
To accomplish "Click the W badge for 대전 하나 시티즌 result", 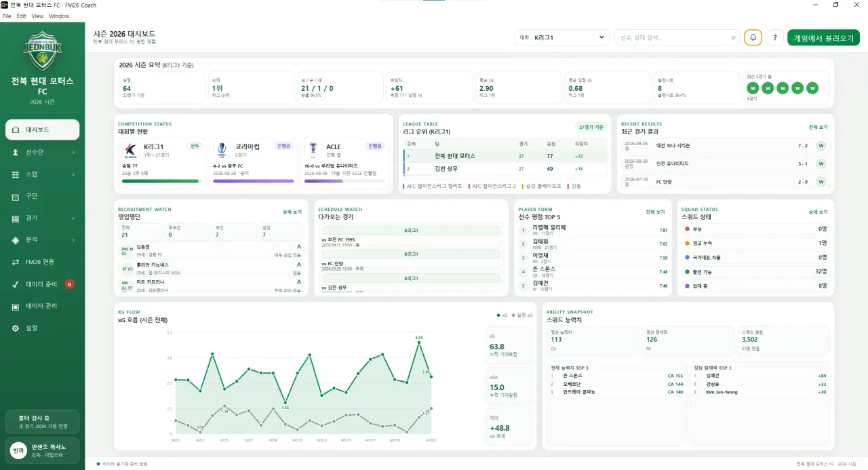I will tap(821, 146).
